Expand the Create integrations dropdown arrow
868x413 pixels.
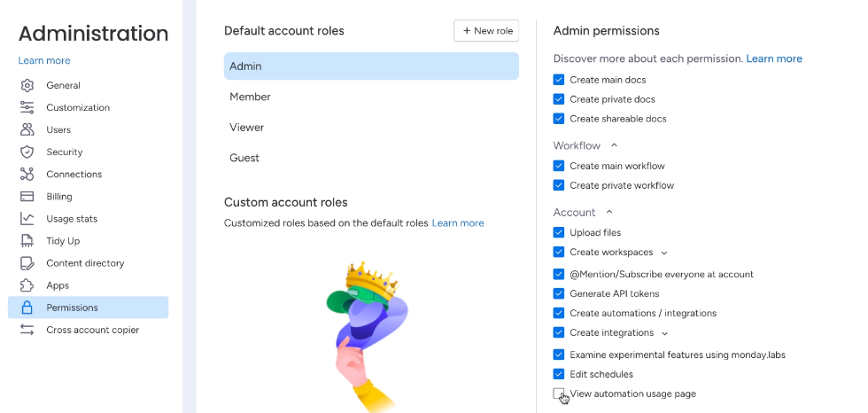tap(665, 333)
